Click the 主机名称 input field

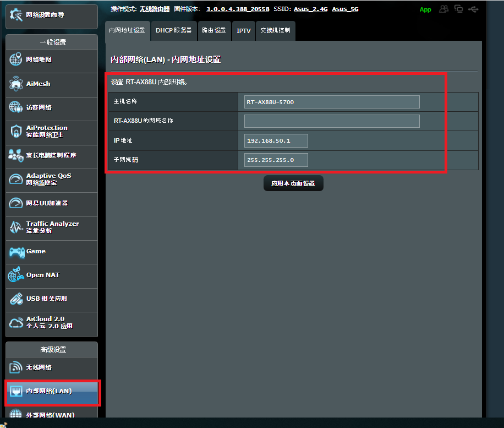click(332, 102)
